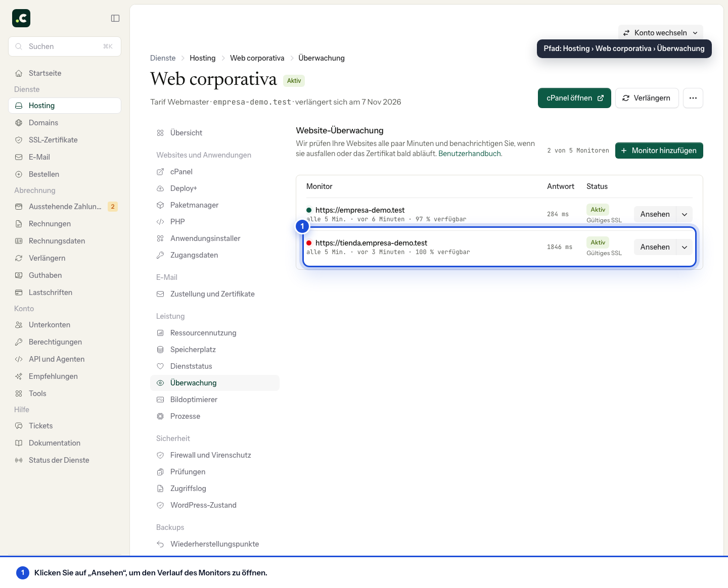This screenshot has width=728, height=588.
Task: Open the three-dots more actions menu
Action: pyautogui.click(x=693, y=98)
